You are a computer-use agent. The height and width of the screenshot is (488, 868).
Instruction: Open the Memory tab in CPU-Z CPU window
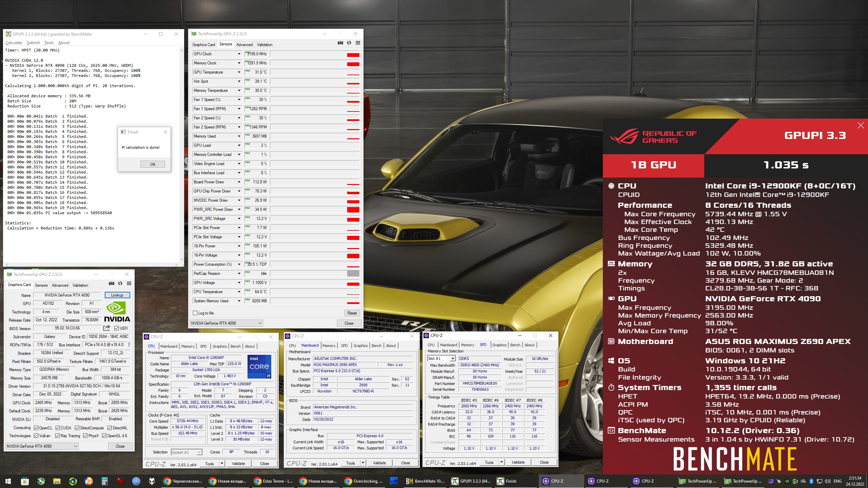(x=188, y=346)
